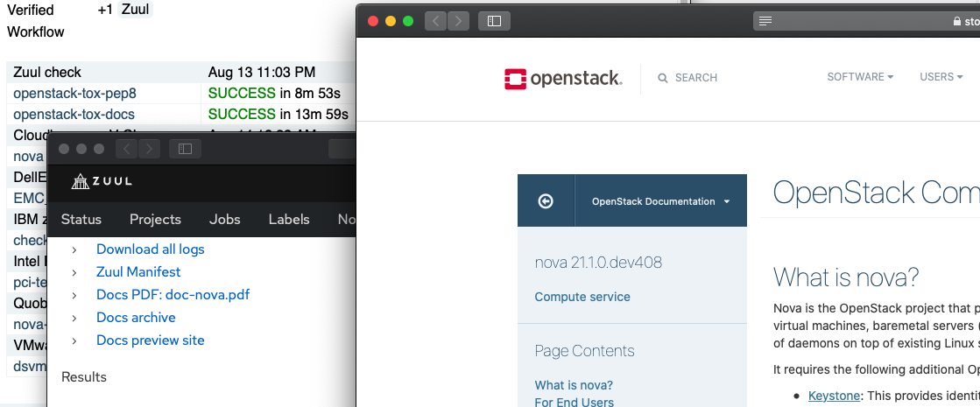Jump to the 'What is nova?' contents link
Screen dimensions: 980x407
574,385
